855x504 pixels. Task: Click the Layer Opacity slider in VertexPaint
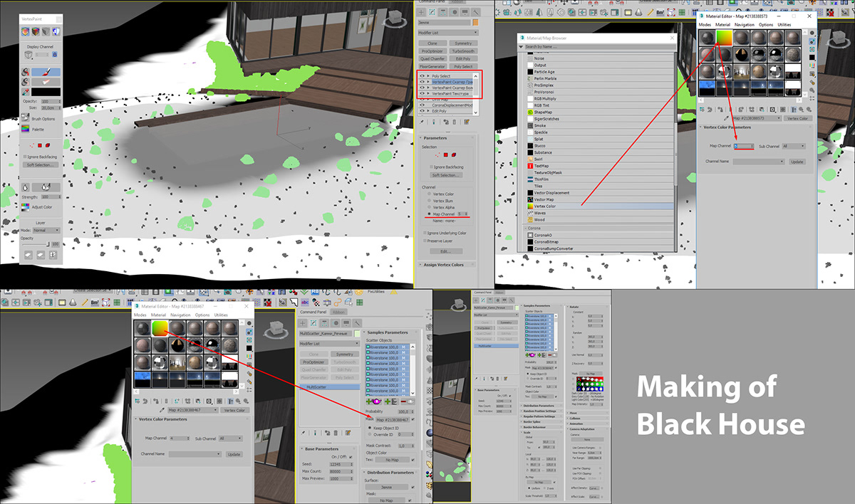[x=35, y=243]
